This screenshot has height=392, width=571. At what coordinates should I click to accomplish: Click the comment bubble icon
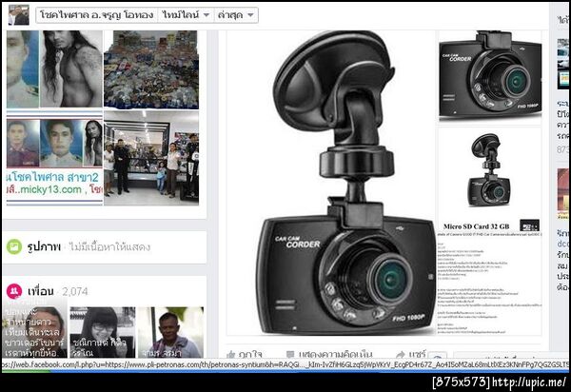click(290, 355)
